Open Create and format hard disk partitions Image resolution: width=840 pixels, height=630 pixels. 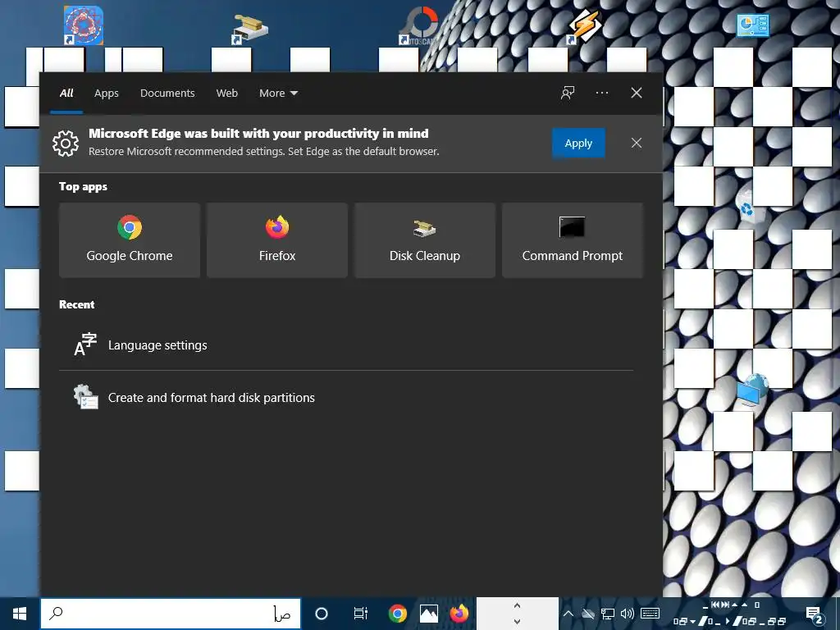(346, 398)
